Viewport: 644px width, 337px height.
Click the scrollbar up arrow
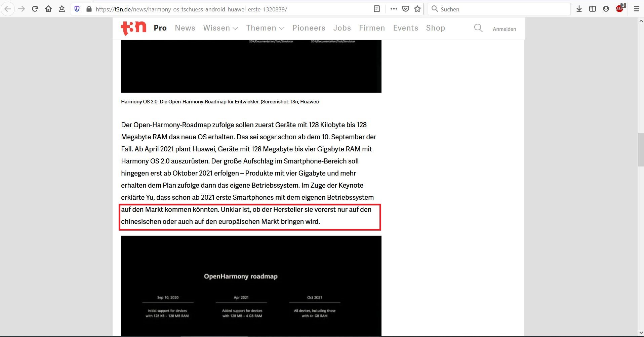click(x=641, y=21)
